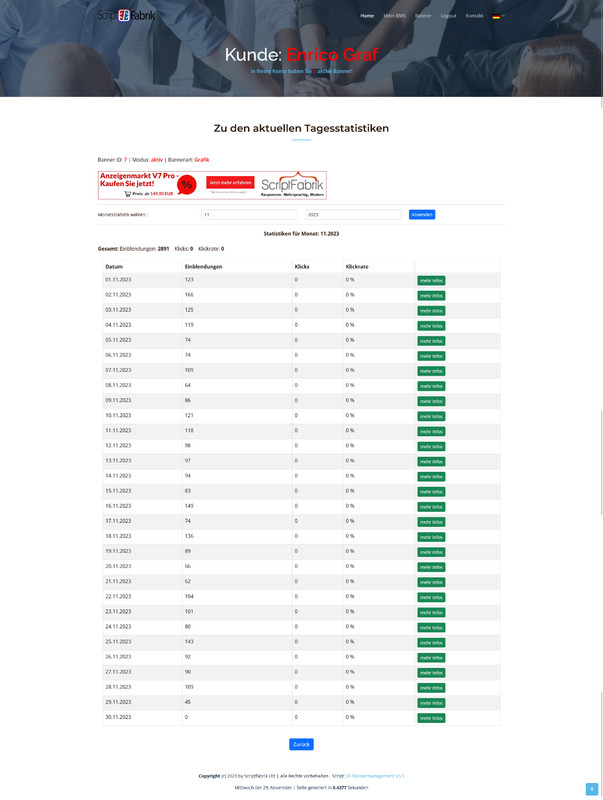The height and width of the screenshot is (800, 603).
Task: Show mehr infos for 08.11.2023
Action: tap(431, 386)
